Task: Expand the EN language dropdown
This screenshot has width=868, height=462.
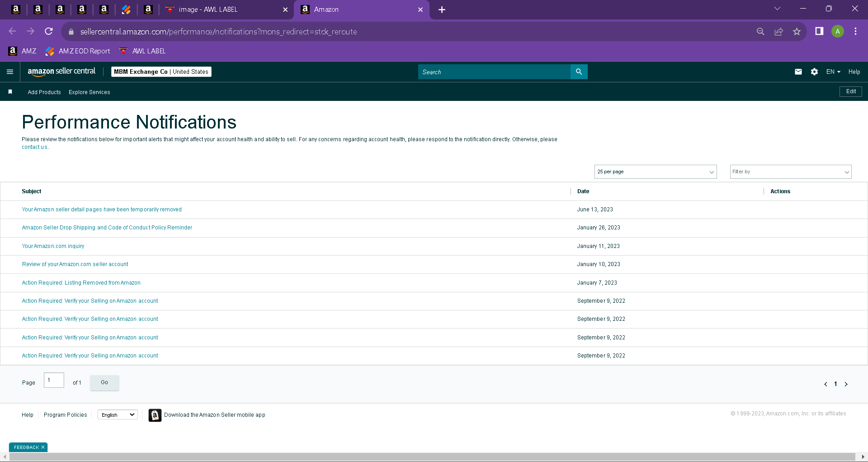Action: (833, 71)
